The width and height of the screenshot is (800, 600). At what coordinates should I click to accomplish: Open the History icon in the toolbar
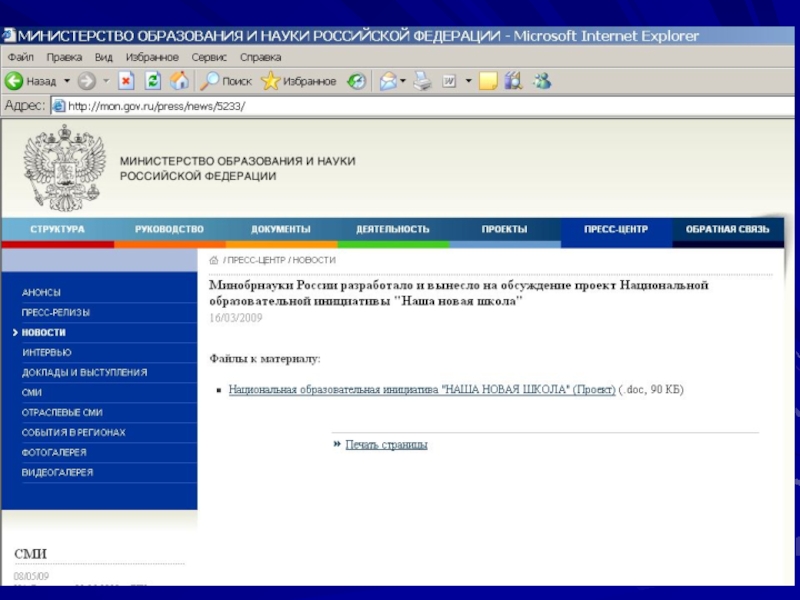point(357,81)
